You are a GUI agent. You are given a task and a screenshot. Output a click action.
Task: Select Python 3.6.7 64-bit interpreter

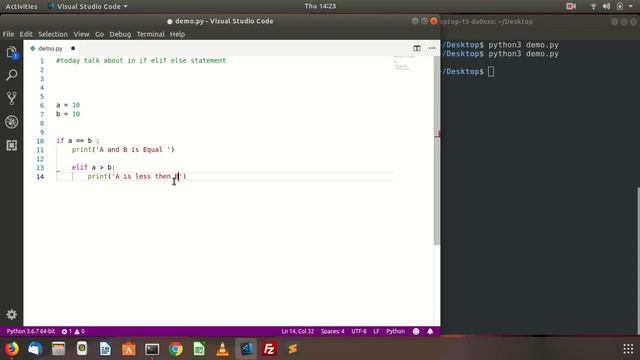point(31,331)
